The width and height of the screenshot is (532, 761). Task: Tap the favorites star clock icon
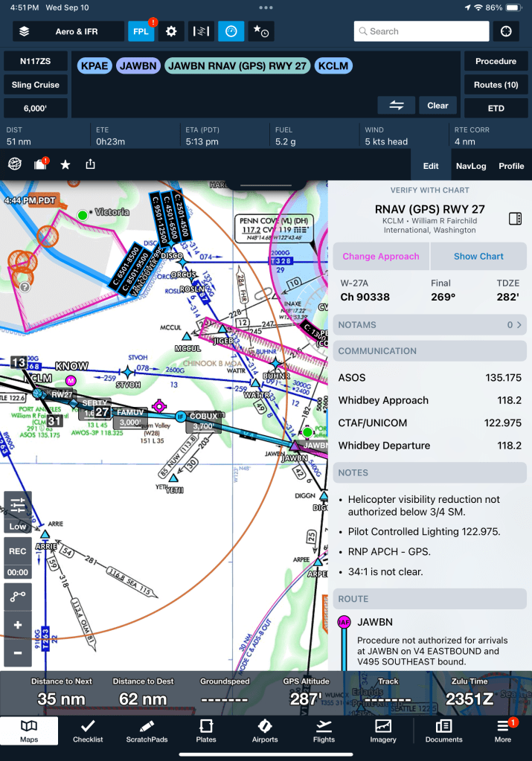261,31
